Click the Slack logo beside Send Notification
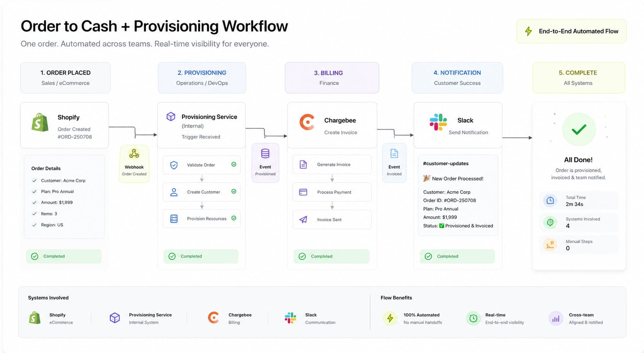Viewport: 644px width, 353px height. [438, 122]
